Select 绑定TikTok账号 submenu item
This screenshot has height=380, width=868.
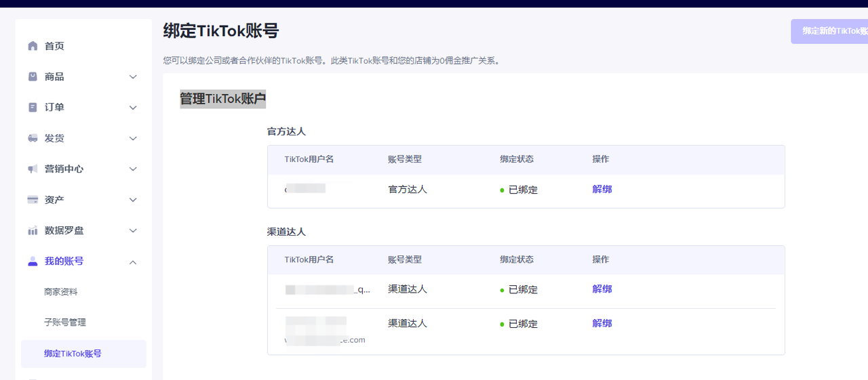[x=83, y=354]
